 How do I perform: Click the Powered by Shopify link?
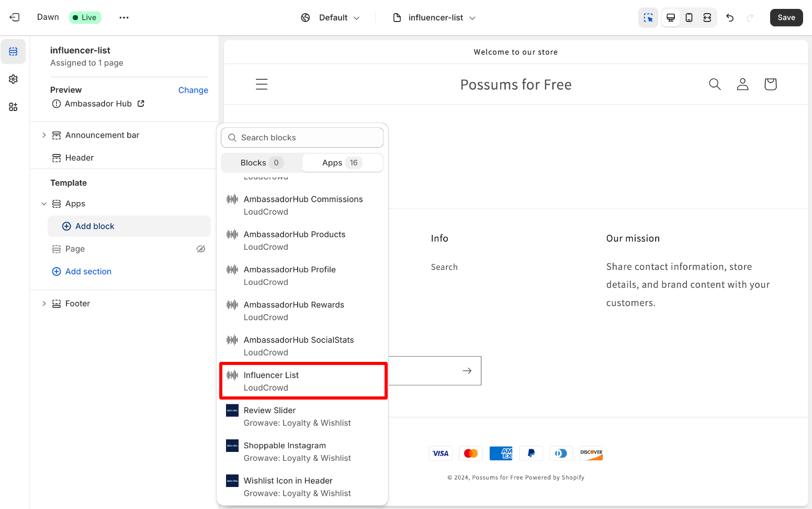(555, 478)
